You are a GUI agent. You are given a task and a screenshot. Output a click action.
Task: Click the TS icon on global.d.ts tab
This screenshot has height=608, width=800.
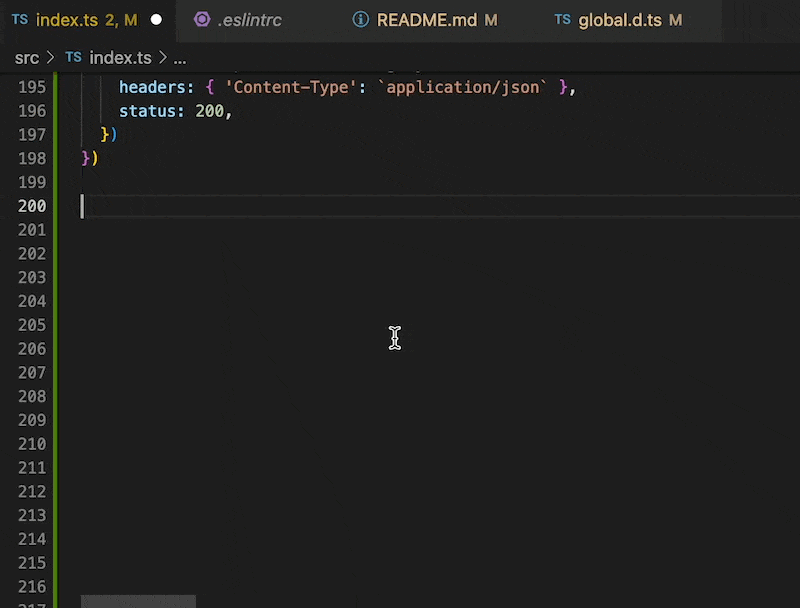coord(562,19)
